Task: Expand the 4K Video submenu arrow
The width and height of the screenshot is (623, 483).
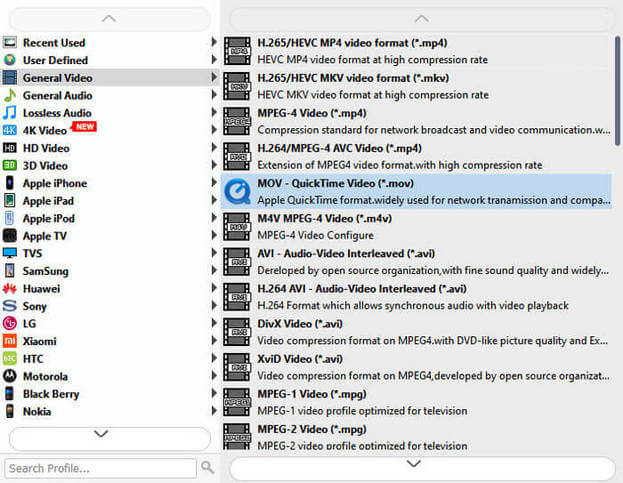Action: tap(214, 129)
